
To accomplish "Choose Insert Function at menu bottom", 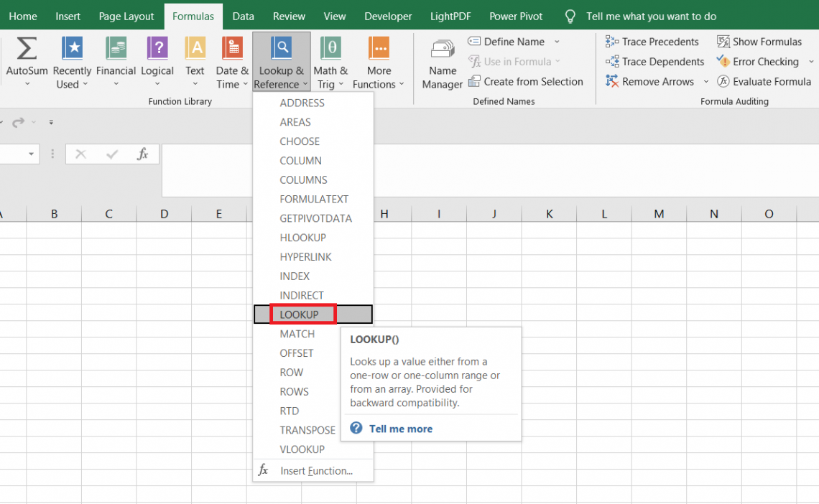I will (x=315, y=470).
